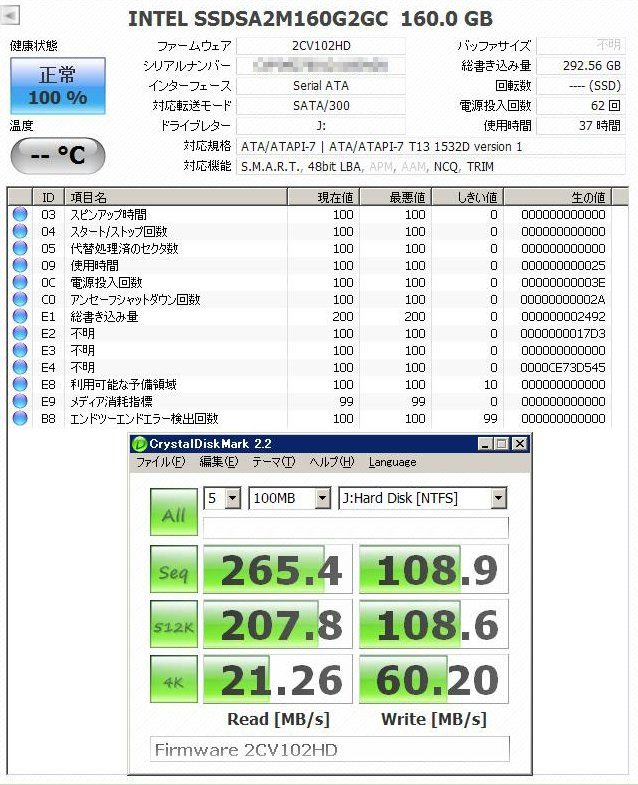Click the Seq write result bar 108.9
638x785 pixels.
(x=434, y=569)
